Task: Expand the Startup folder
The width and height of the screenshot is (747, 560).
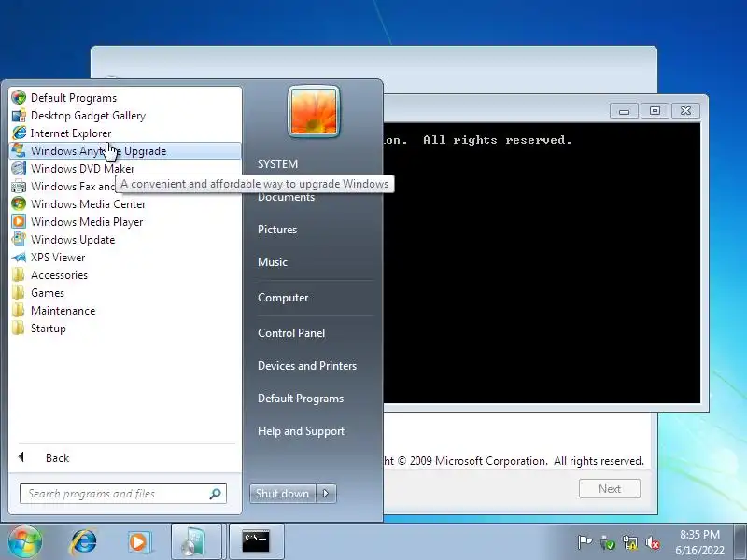Action: [x=125, y=329]
